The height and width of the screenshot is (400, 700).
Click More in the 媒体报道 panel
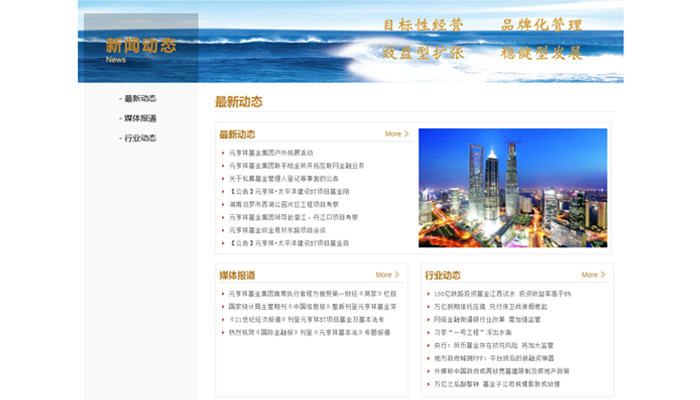click(x=388, y=275)
